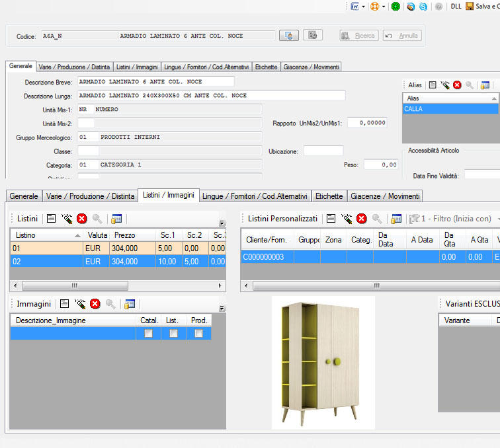Click the orange lifebuoy help icon

(x=375, y=7)
